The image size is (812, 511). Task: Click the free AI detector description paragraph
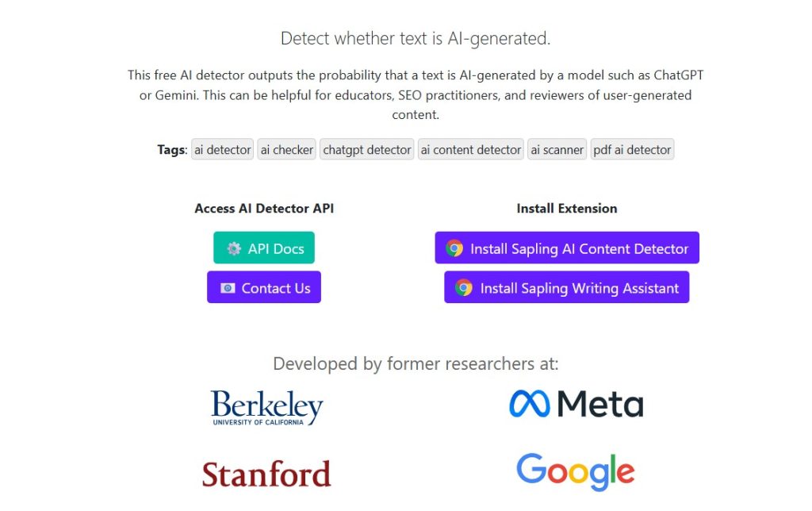(x=416, y=94)
